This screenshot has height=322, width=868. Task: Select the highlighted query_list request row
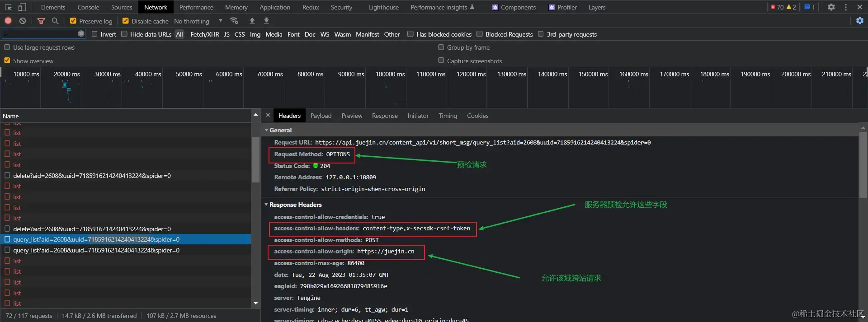click(x=126, y=239)
